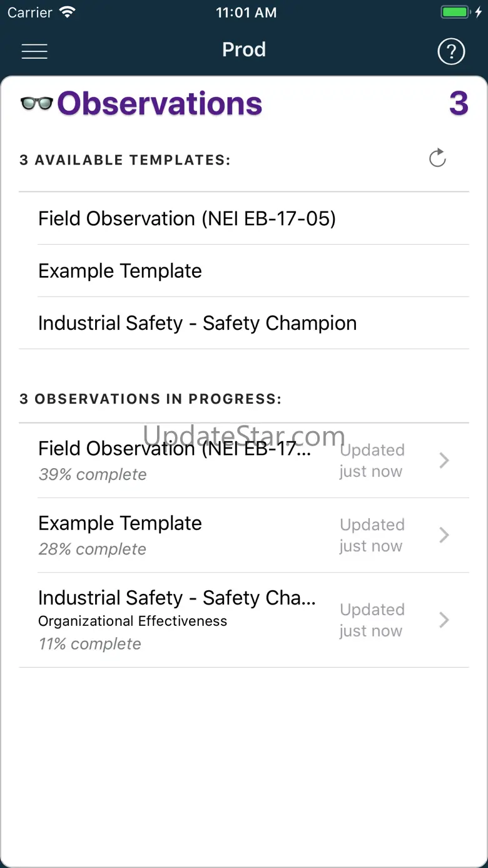Screen dimensions: 488x868
Task: Expand Industrial Safety observation chevron
Action: click(x=444, y=620)
